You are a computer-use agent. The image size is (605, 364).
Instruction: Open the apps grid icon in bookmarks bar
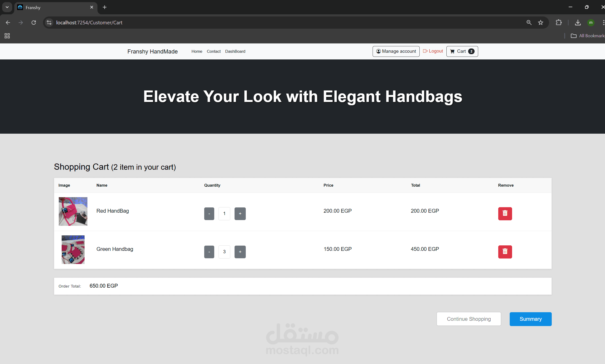point(7,36)
